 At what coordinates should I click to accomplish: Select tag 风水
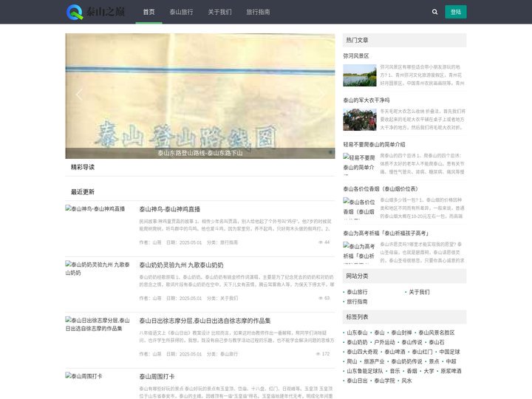pyautogui.click(x=406, y=381)
